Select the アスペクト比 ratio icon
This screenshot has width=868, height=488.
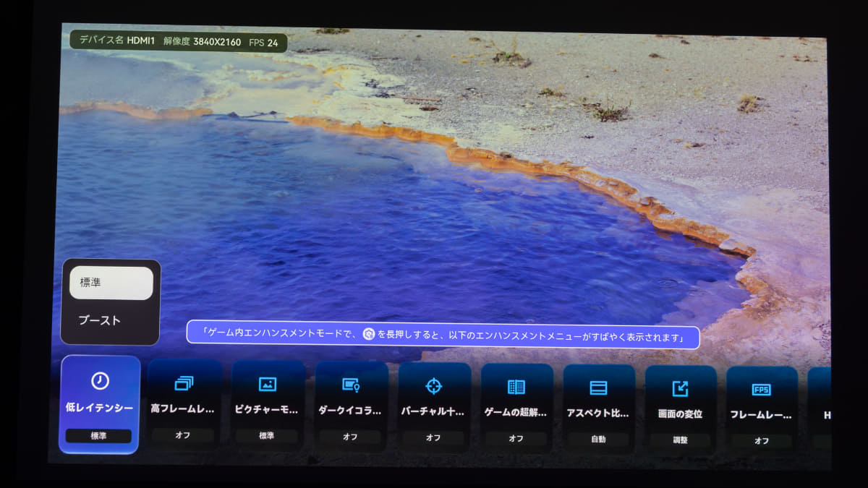pos(598,388)
